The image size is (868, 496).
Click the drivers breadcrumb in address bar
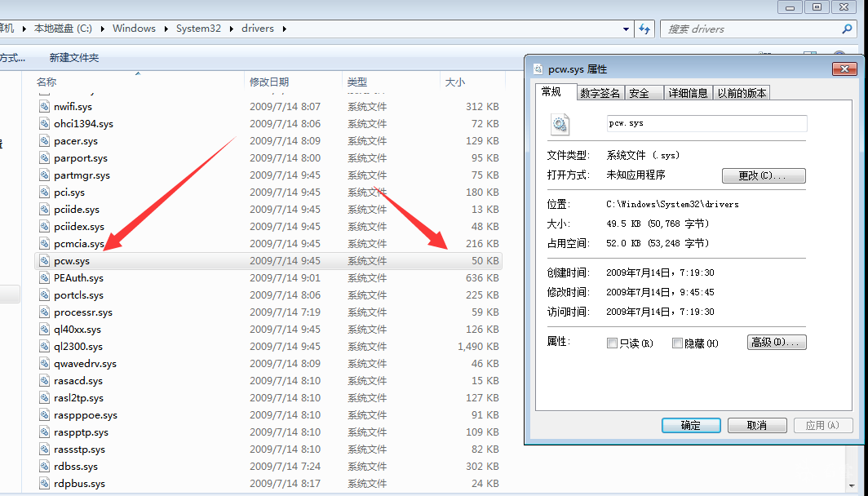(x=258, y=29)
